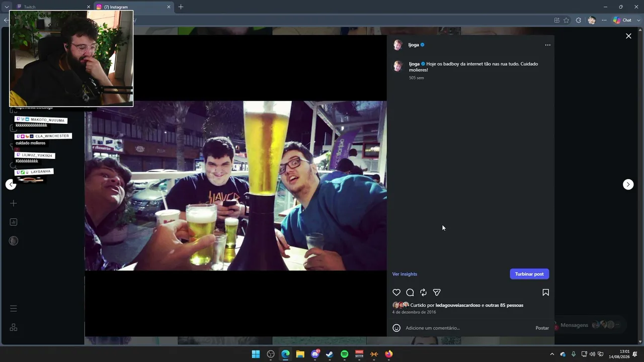Add this page to favorites star
This screenshot has height=362, width=644.
pos(566,20)
